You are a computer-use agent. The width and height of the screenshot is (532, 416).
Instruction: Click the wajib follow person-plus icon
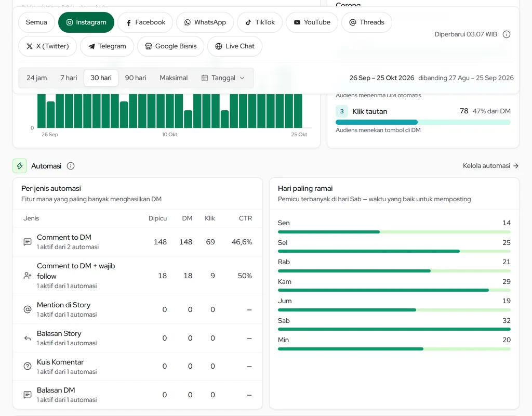(28, 276)
